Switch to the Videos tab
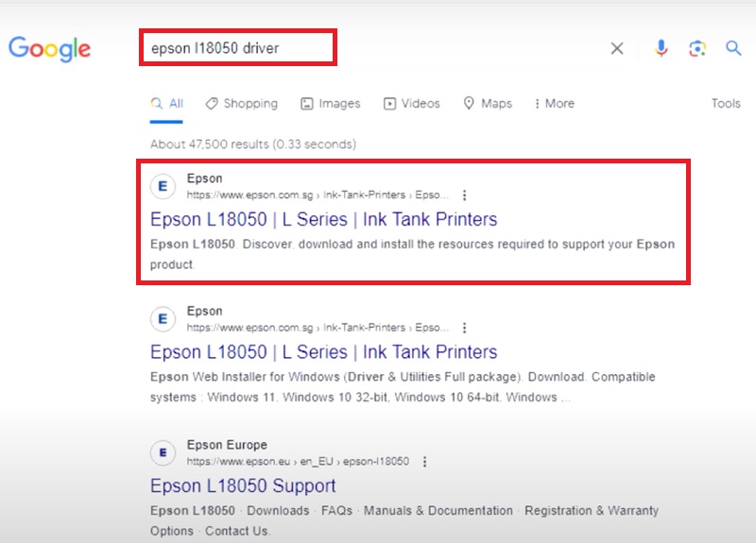Viewport: 756px width, 543px height. pos(412,103)
